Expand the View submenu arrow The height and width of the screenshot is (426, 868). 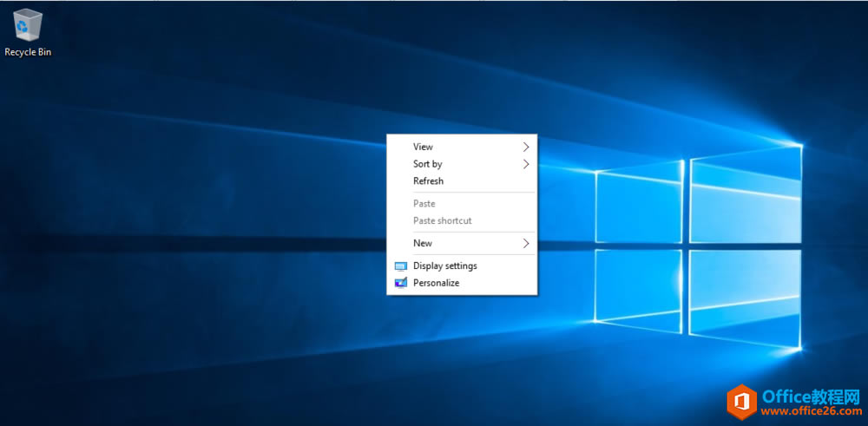click(526, 147)
